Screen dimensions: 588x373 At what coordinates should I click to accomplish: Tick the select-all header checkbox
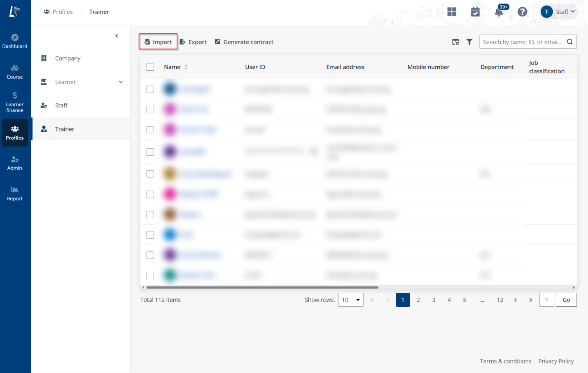(150, 67)
